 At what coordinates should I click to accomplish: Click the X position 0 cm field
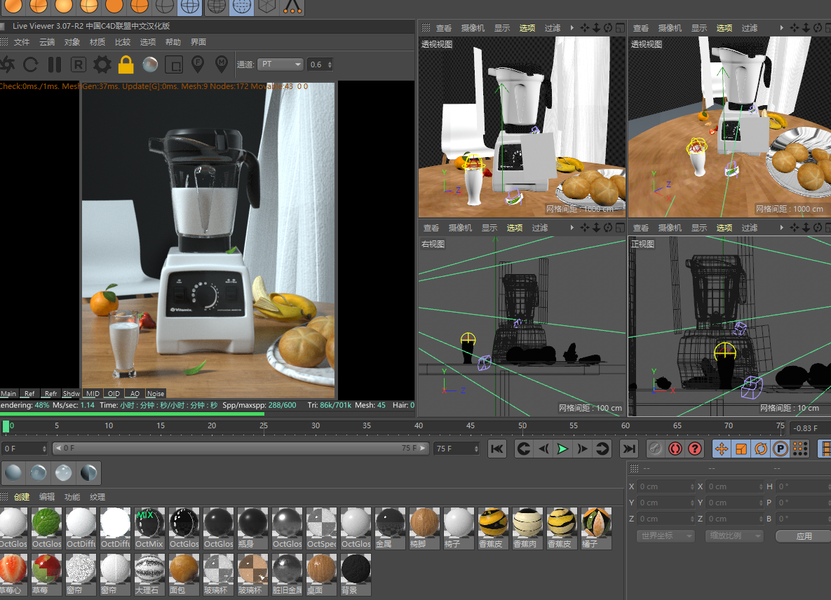click(666, 487)
